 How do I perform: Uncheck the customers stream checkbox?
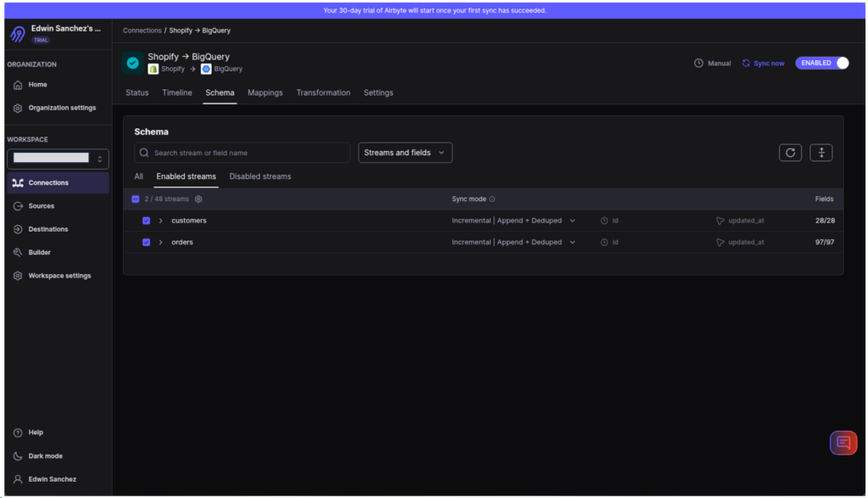point(146,221)
